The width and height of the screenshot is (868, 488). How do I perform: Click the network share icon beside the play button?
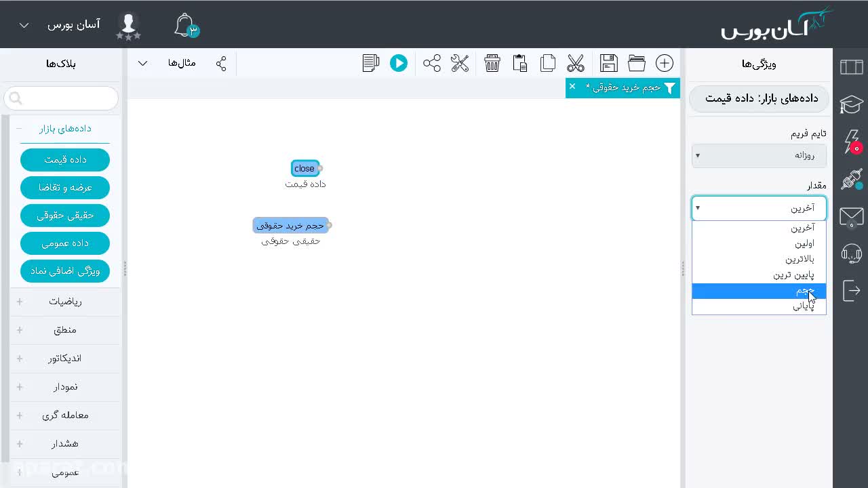pos(432,63)
